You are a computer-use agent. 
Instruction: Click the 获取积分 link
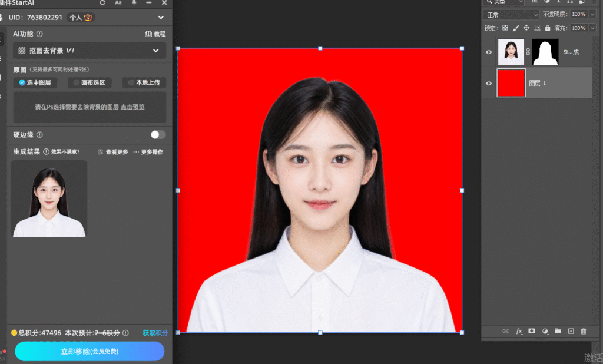point(155,333)
